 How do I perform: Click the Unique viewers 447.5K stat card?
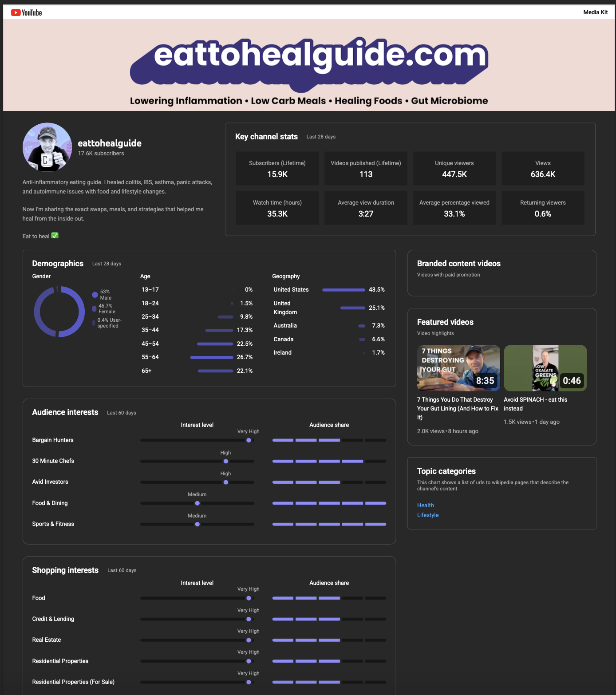click(454, 168)
